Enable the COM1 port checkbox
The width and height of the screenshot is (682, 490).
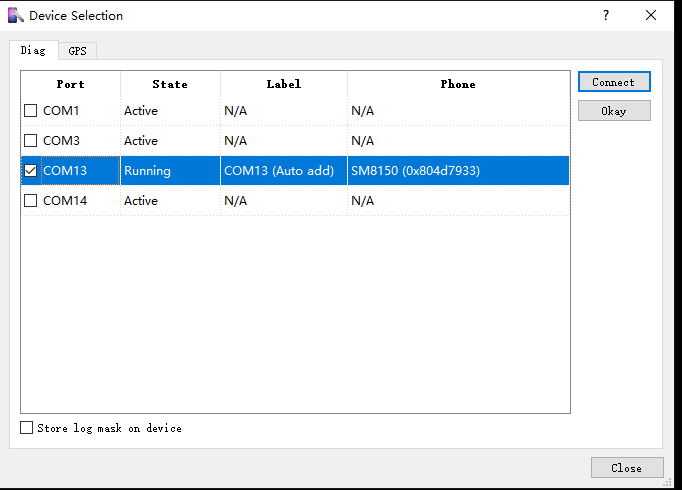click(x=30, y=111)
